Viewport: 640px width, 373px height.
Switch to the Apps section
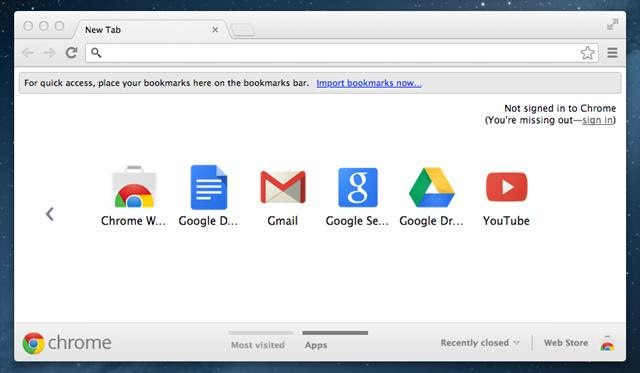[316, 345]
